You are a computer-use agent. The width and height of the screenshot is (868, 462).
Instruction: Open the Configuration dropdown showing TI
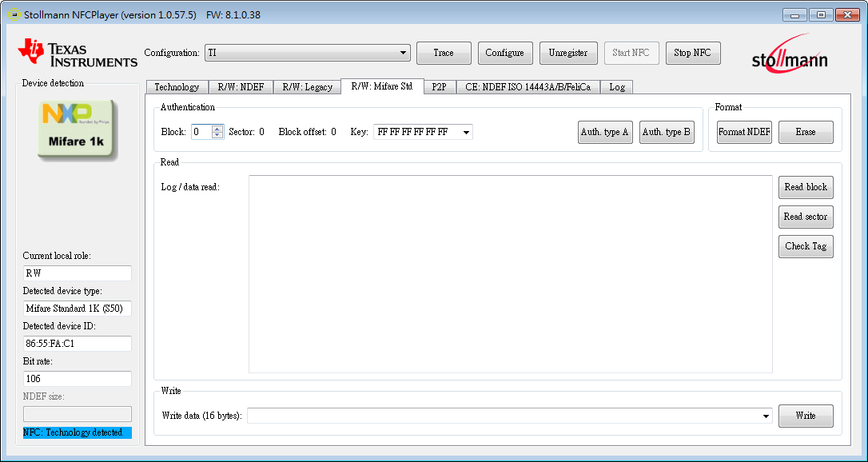click(x=307, y=53)
